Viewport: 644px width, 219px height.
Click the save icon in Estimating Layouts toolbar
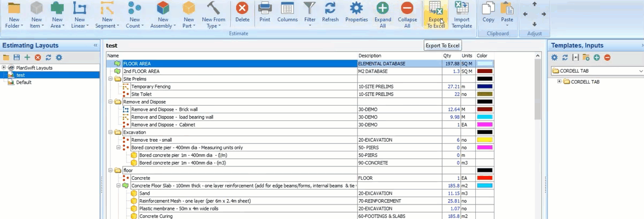(17, 57)
